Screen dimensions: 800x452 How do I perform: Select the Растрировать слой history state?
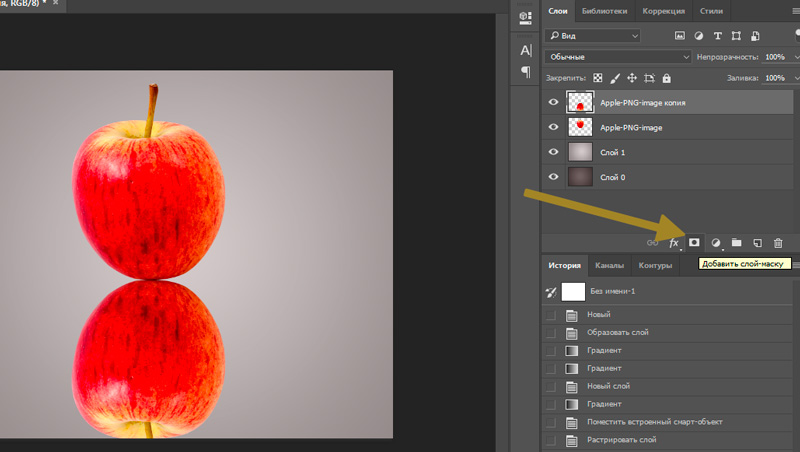(620, 440)
